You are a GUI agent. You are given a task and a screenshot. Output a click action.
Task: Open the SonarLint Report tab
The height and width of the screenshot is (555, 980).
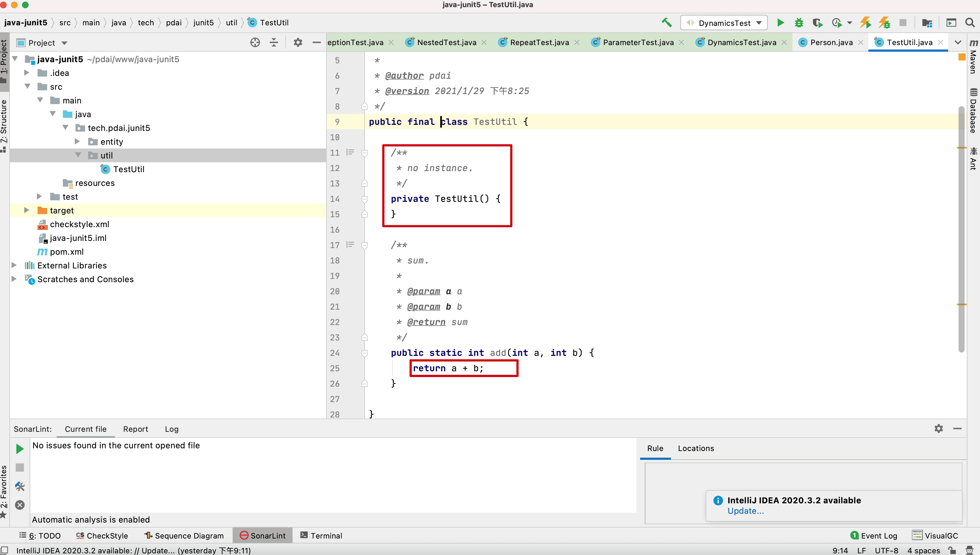click(135, 429)
